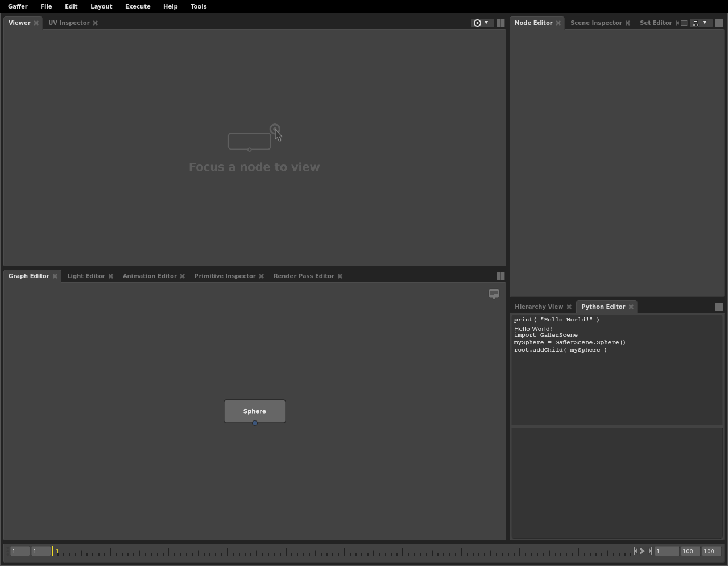Click the first start frame field in timeline
This screenshot has width=728, height=566.
(x=19, y=551)
